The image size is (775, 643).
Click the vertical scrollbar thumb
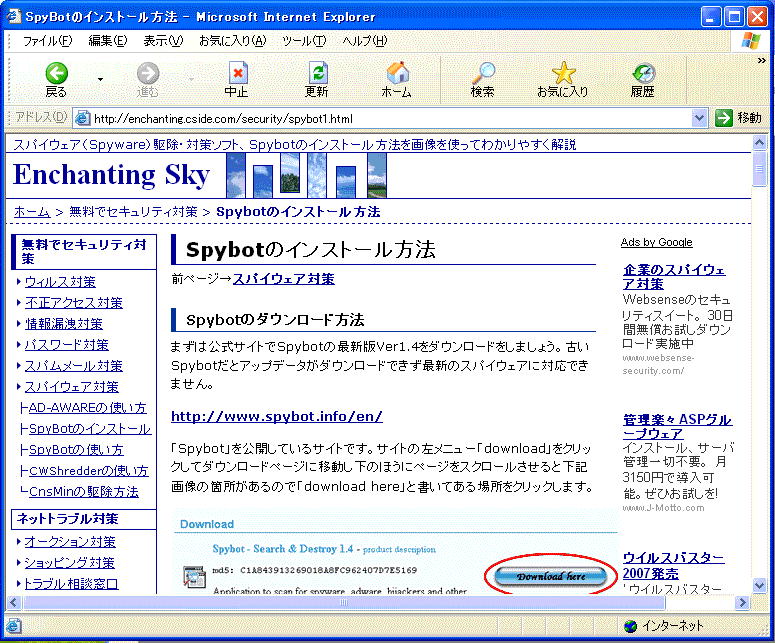[759, 169]
